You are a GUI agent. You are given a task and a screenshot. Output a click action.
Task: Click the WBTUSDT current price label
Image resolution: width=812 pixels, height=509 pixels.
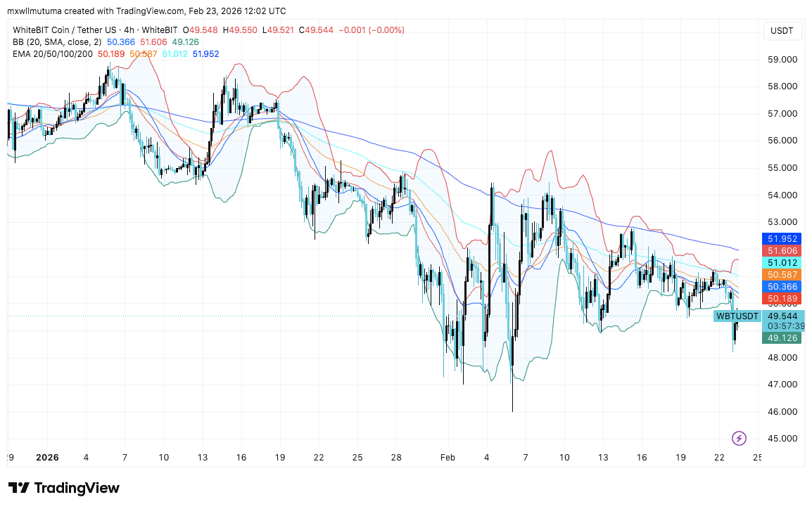pos(737,316)
